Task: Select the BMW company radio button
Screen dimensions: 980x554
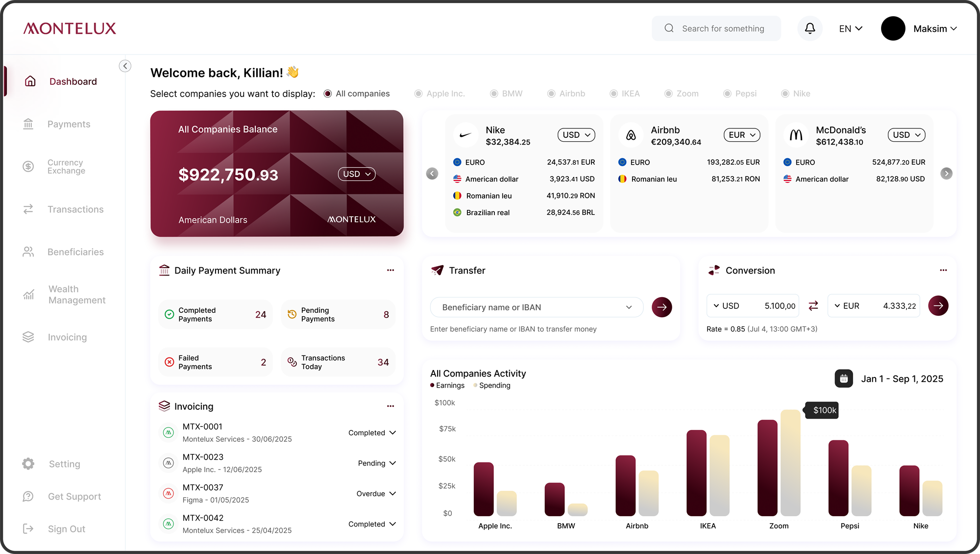Action: coord(494,94)
